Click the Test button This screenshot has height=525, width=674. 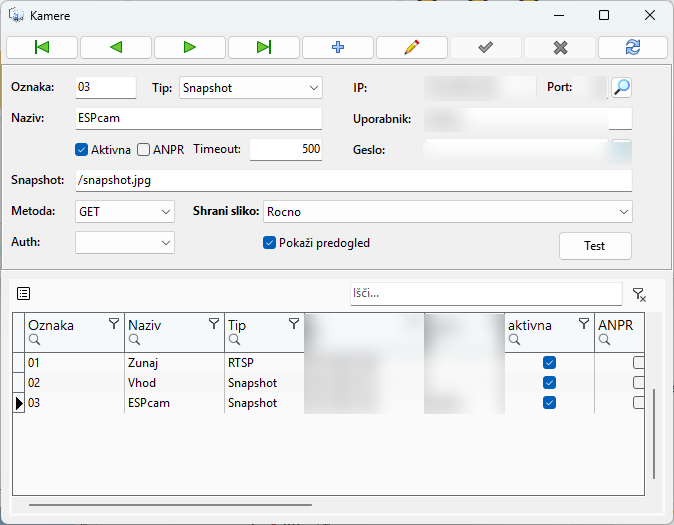click(595, 246)
